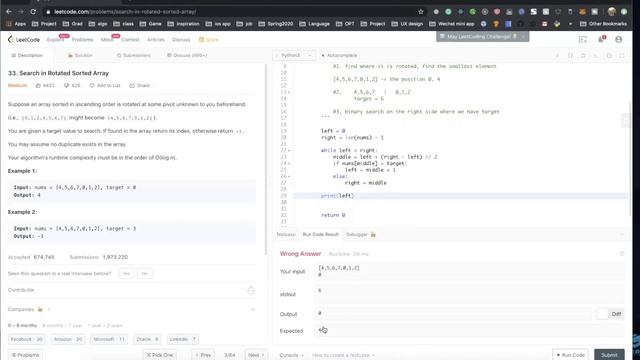
Task: Open the playground icon in LeetCode header
Action: click(582, 40)
